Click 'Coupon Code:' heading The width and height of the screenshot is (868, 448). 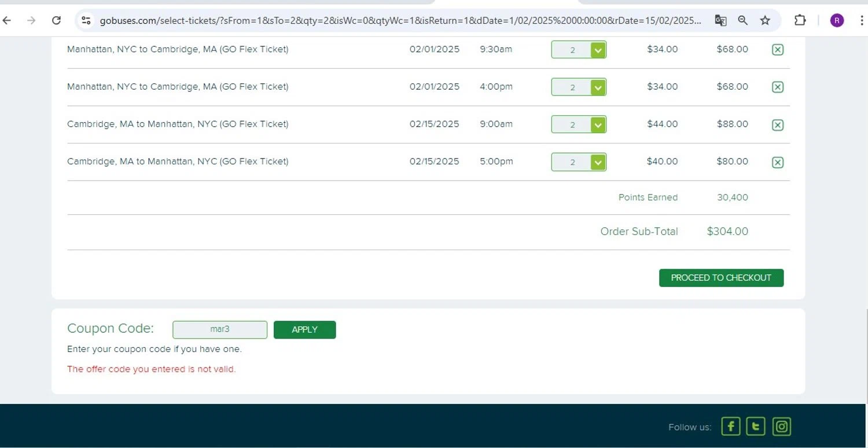(111, 328)
